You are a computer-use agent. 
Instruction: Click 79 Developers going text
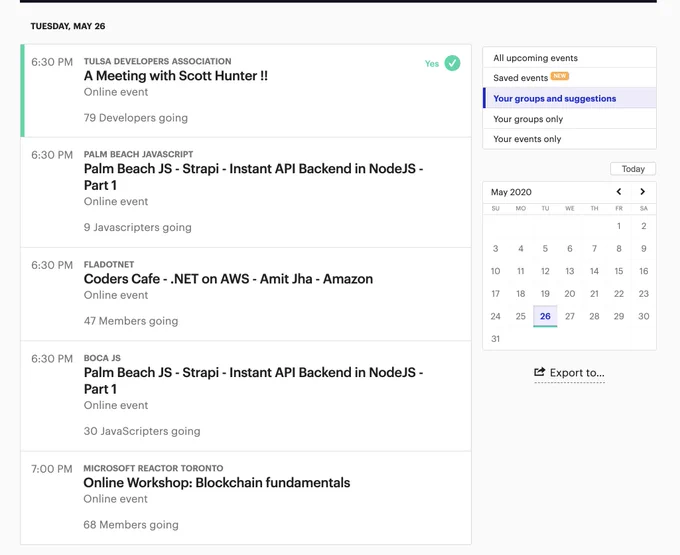pos(136,118)
